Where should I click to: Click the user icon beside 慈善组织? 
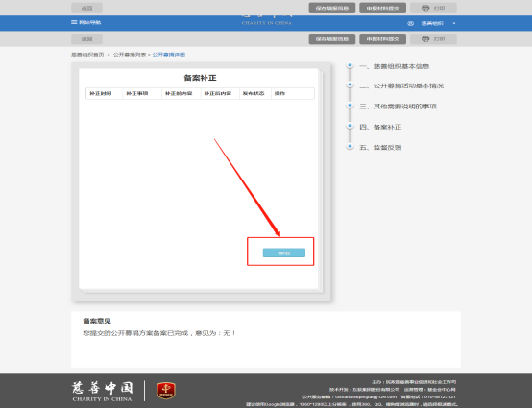click(x=411, y=23)
